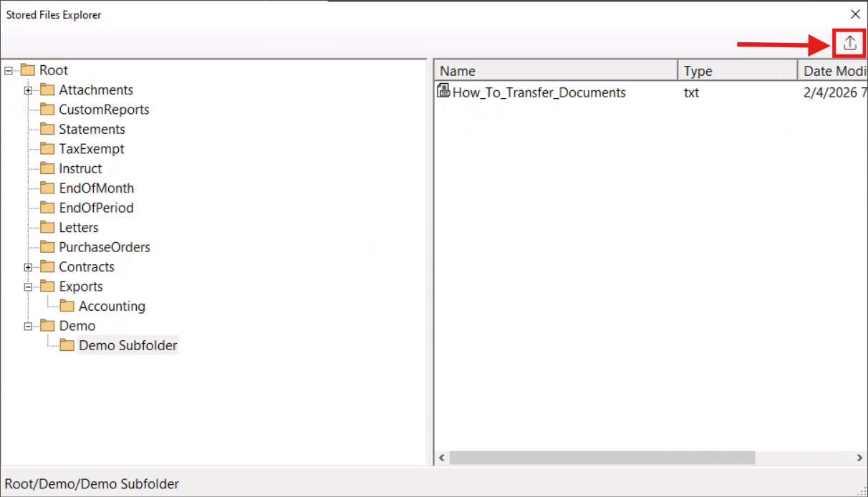The width and height of the screenshot is (868, 497).
Task: Collapse the Root tree node
Action: coord(9,70)
